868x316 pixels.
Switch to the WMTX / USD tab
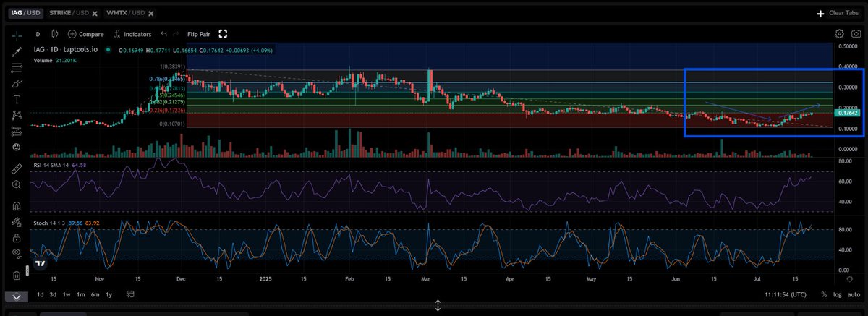[124, 13]
